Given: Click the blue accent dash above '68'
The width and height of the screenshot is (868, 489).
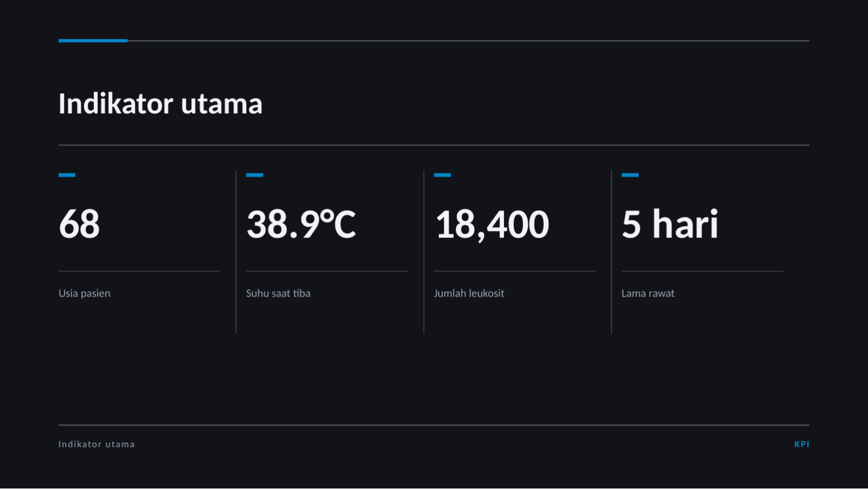Looking at the screenshot, I should 67,175.
